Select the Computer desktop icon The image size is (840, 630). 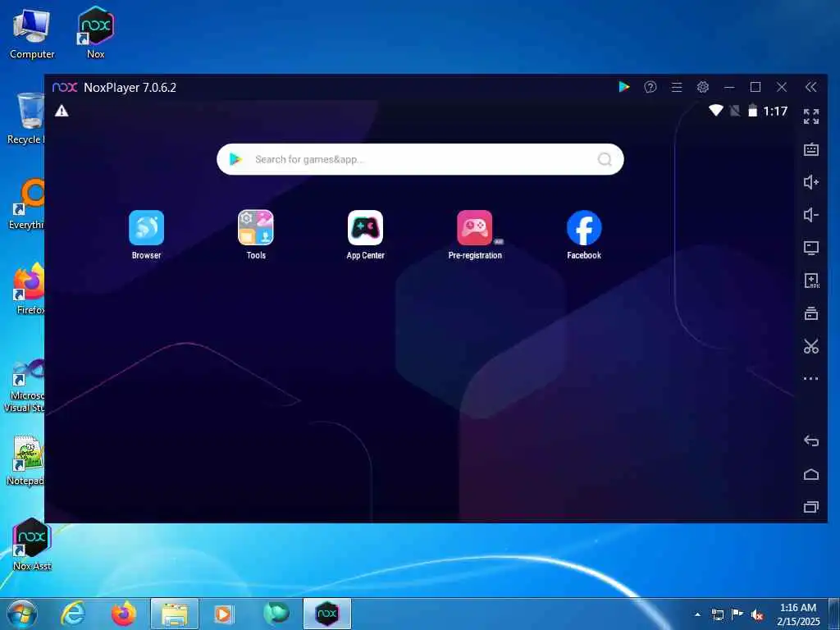(32, 33)
